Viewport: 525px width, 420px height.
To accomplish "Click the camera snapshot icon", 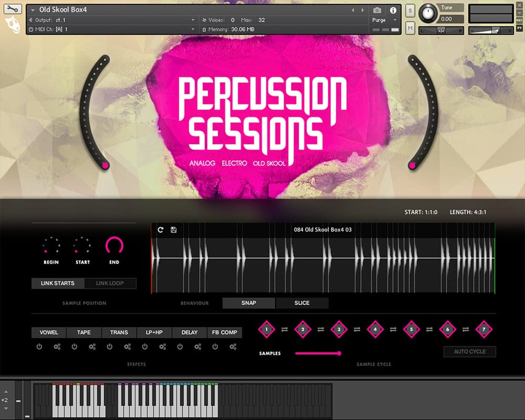I will (x=377, y=10).
